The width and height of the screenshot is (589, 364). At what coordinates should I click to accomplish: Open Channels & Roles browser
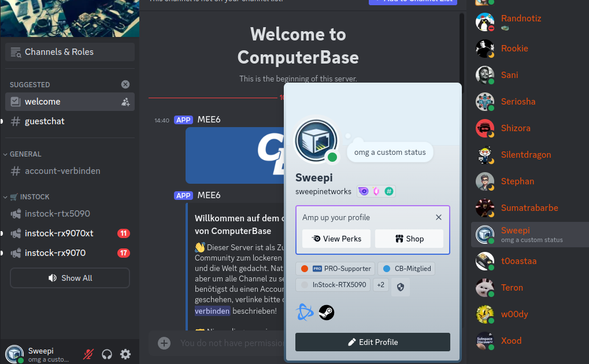(70, 52)
